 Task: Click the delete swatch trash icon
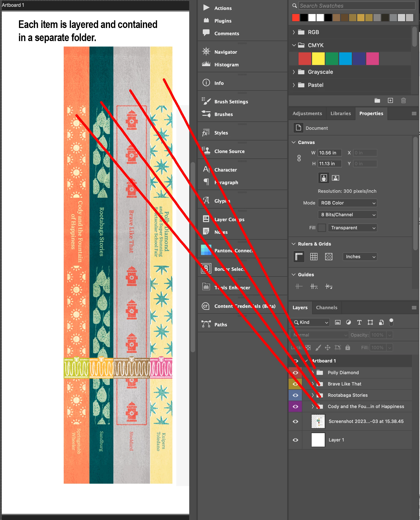click(x=403, y=101)
